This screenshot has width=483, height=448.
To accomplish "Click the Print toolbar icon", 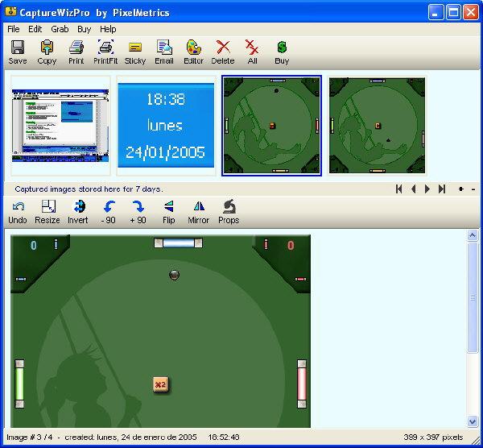I will coord(76,52).
